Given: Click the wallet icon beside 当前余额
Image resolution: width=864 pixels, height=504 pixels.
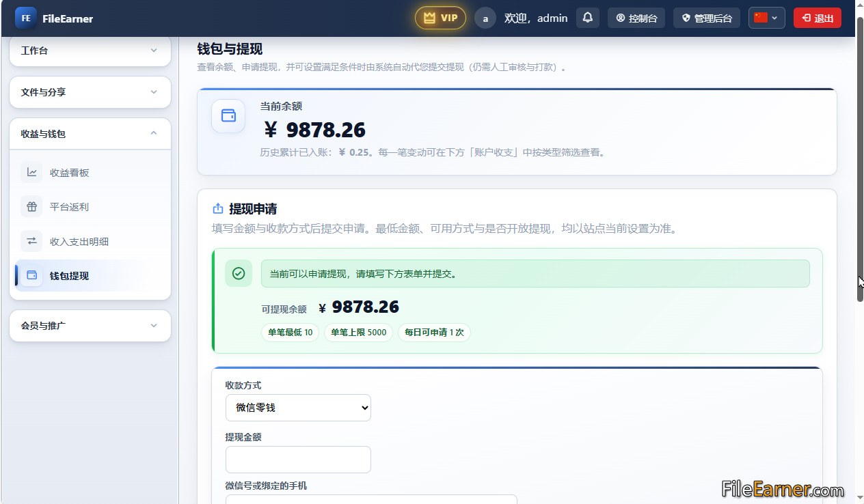Looking at the screenshot, I should [228, 116].
